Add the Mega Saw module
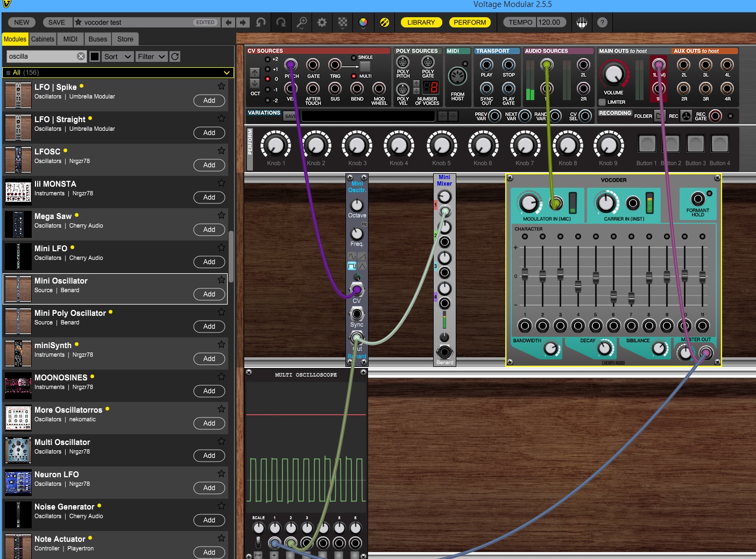 (209, 230)
